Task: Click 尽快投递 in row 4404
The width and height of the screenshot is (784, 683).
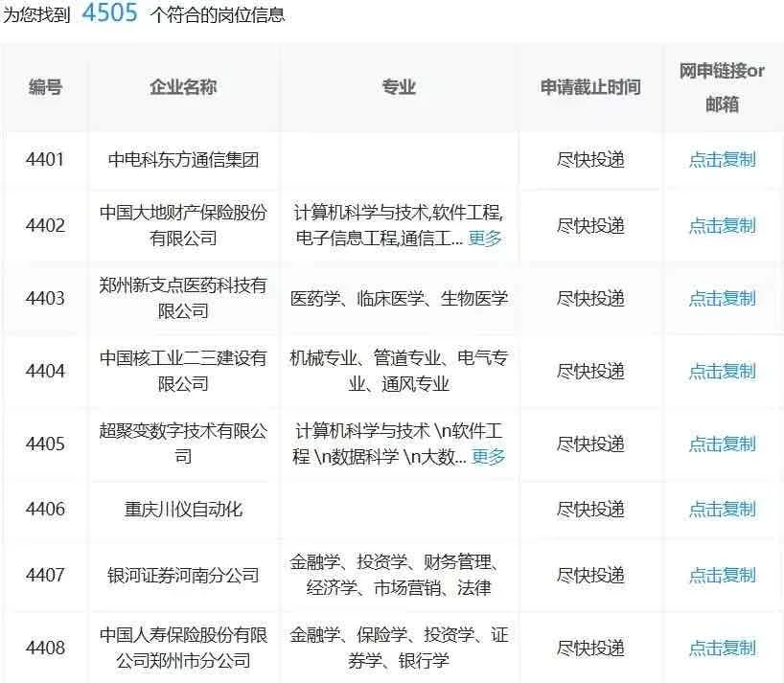Action: (590, 372)
